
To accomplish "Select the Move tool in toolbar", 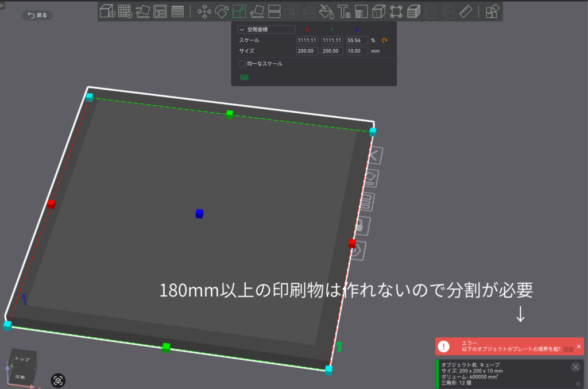I will [x=204, y=11].
